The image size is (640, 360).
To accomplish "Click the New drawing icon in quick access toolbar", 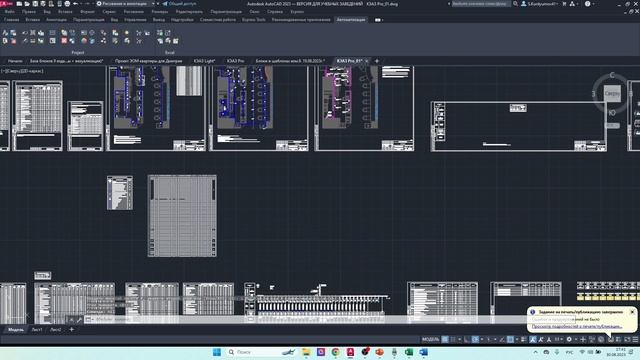I will click(x=19, y=4).
